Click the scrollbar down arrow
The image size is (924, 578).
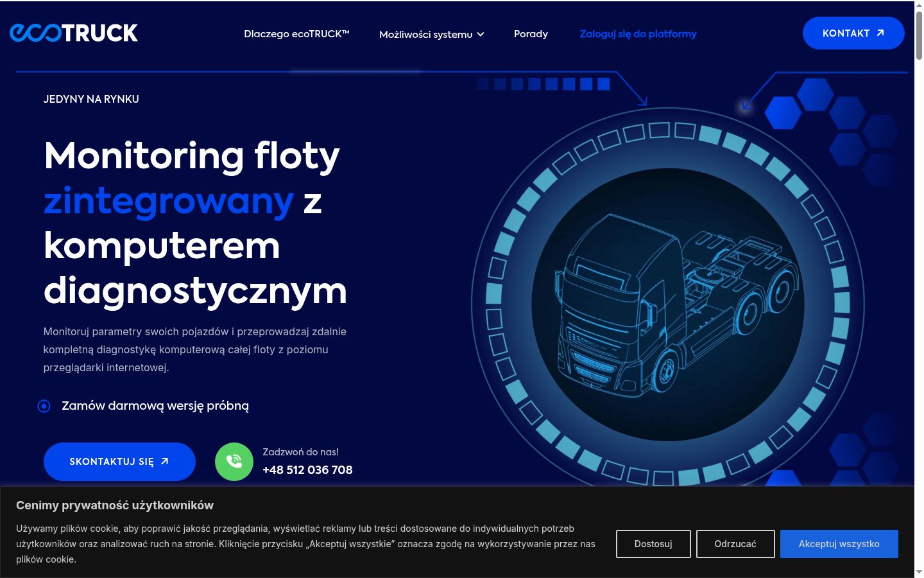[919, 572]
